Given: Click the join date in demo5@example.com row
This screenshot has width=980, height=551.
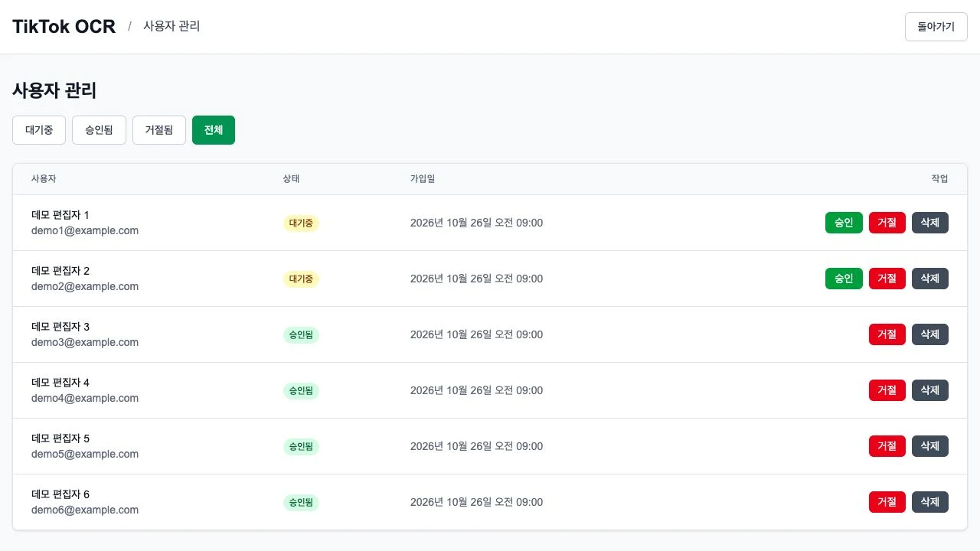Looking at the screenshot, I should coord(476,446).
